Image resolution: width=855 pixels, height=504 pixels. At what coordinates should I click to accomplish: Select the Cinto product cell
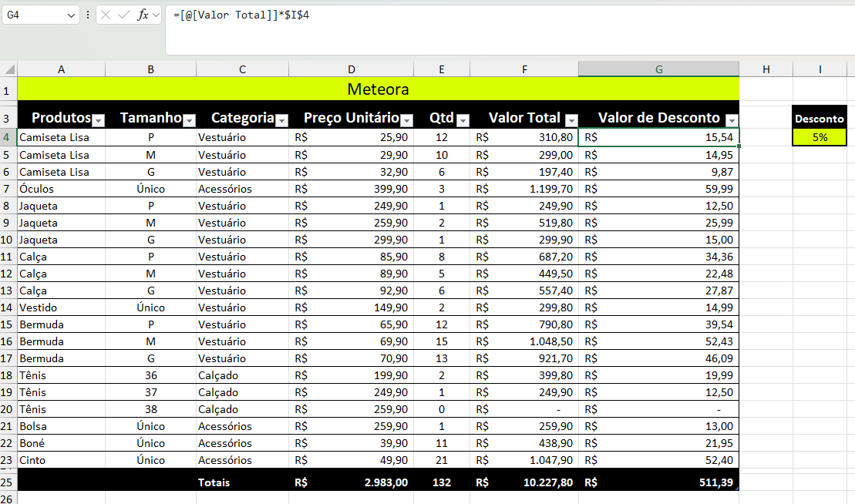61,460
